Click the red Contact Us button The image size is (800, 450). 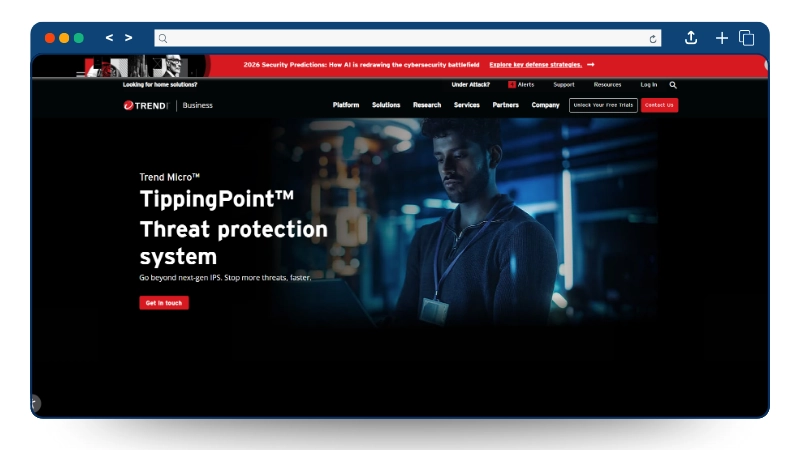(x=659, y=105)
